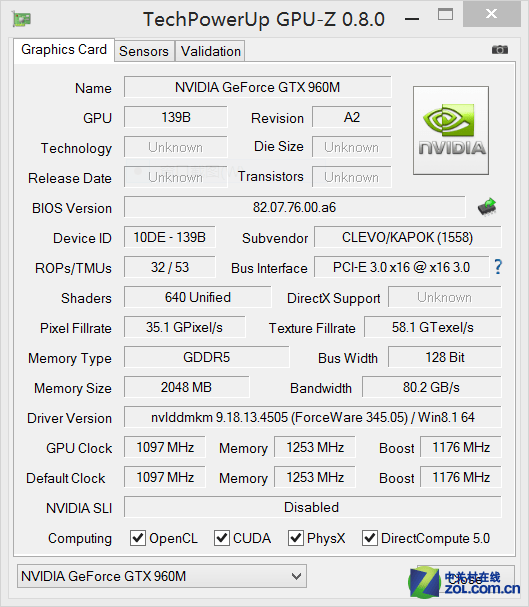Select the Graphics Card tab
The width and height of the screenshot is (529, 607).
click(x=64, y=50)
